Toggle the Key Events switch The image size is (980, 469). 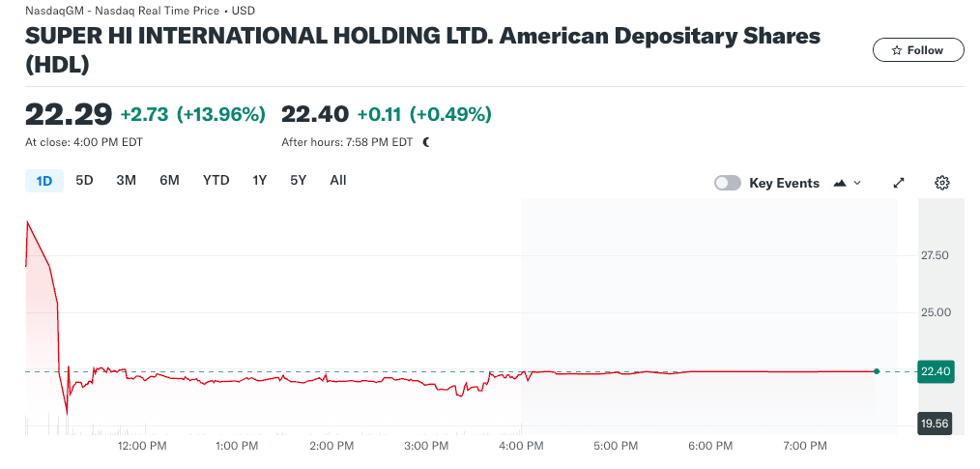coord(728,183)
